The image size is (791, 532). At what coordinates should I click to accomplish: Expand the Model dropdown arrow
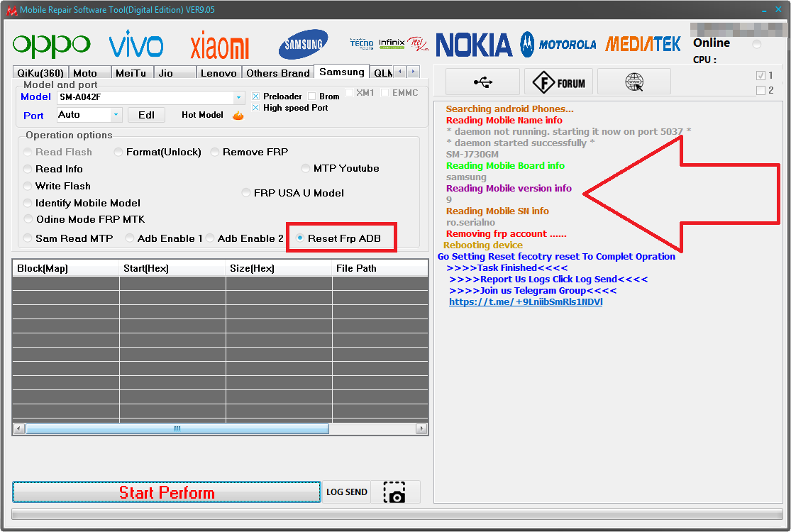click(238, 97)
